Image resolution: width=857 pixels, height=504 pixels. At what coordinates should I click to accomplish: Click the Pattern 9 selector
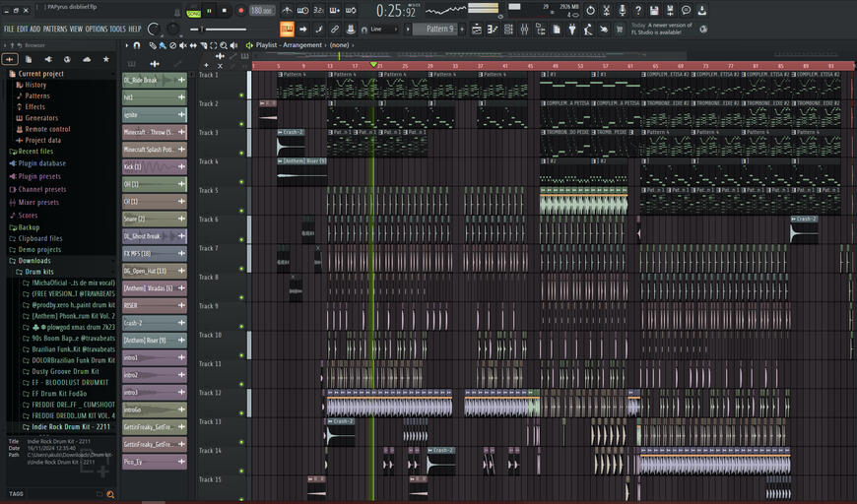point(435,29)
